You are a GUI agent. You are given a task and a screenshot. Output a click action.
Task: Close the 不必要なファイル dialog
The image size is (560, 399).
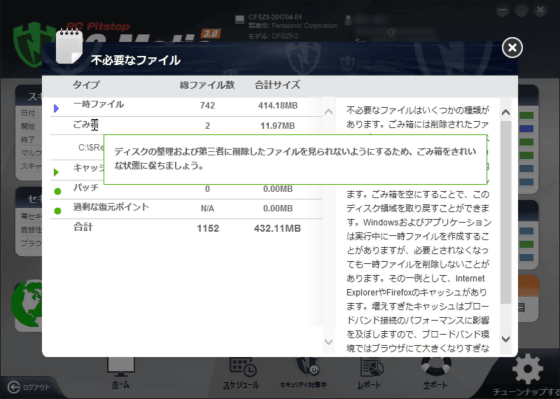coord(512,48)
